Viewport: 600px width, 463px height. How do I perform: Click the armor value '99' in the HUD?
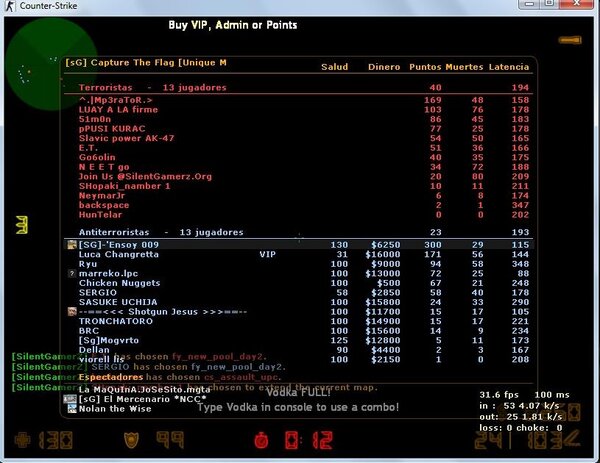click(x=170, y=440)
